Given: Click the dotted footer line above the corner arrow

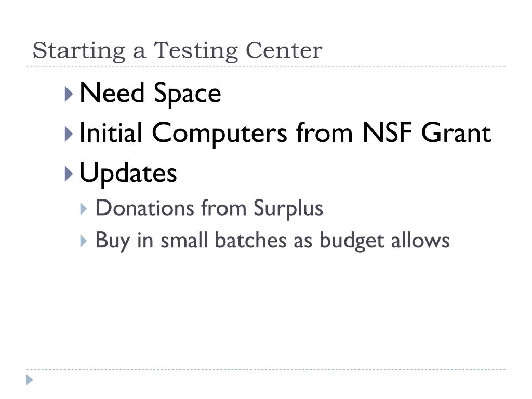Looking at the screenshot, I should [x=266, y=369].
